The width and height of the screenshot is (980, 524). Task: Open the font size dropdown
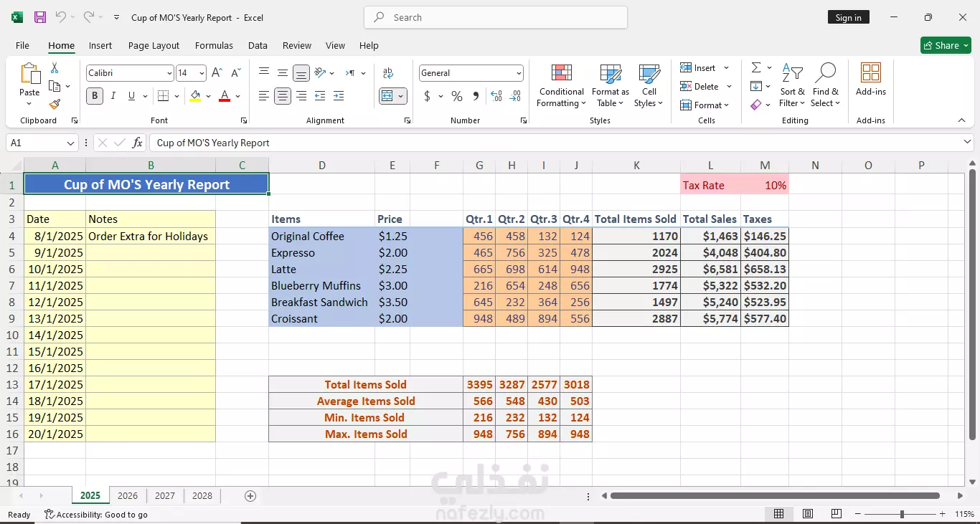(x=202, y=73)
